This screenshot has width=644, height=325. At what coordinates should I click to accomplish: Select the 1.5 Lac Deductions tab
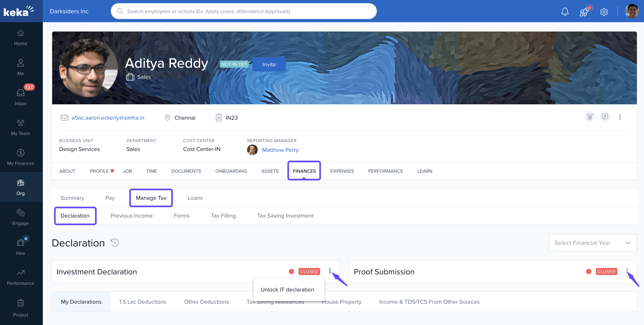click(x=142, y=302)
